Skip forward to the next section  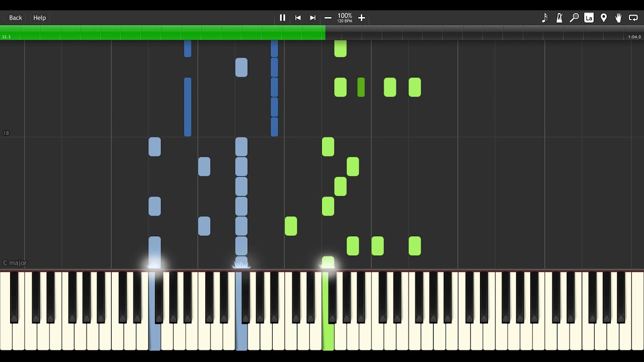coord(313,18)
